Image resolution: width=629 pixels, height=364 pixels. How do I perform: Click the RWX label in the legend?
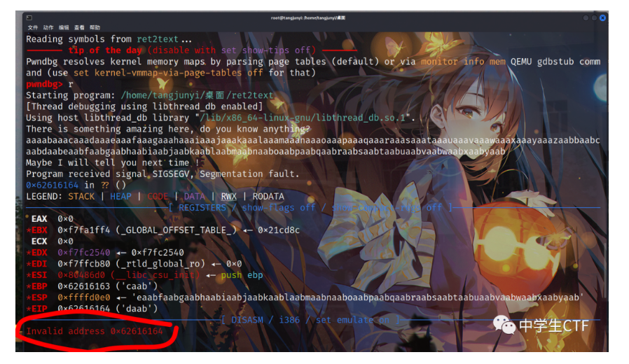click(x=229, y=197)
